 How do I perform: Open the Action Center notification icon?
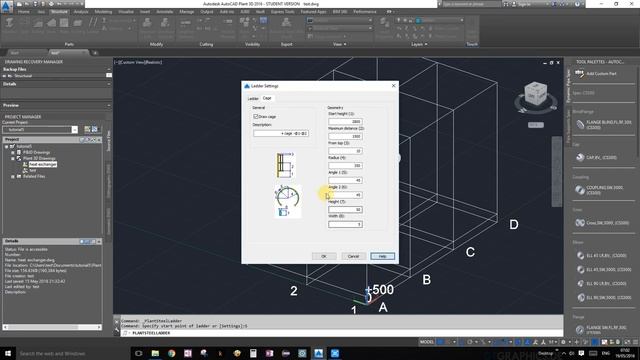(x=581, y=353)
